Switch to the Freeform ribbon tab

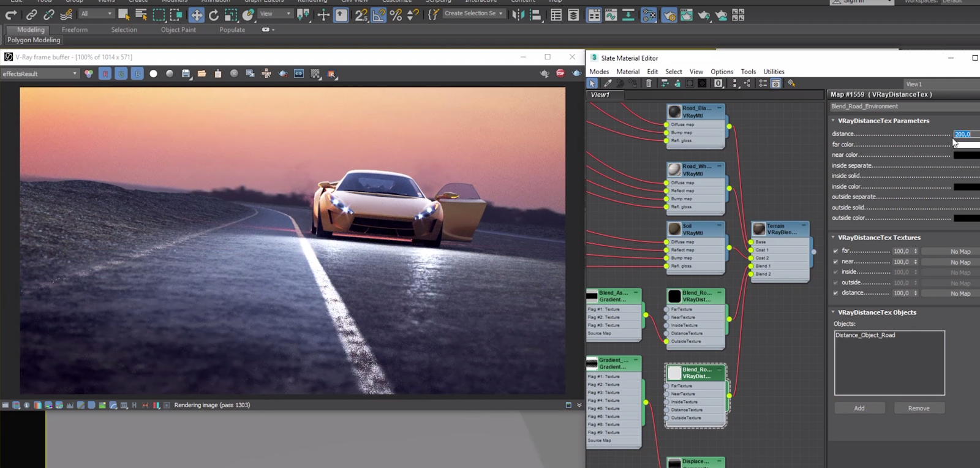[x=74, y=29]
